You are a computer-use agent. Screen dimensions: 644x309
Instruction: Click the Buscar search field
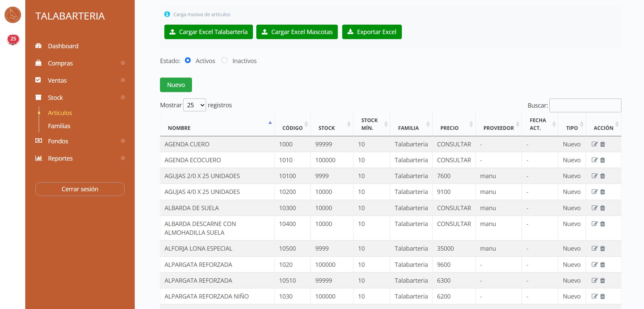click(585, 106)
